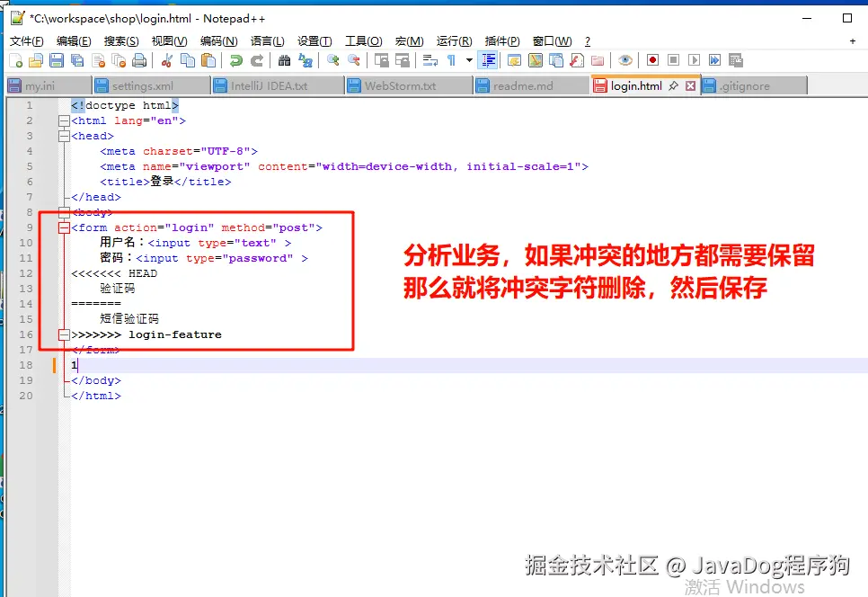Run macro multiple times icon

pyautogui.click(x=714, y=60)
